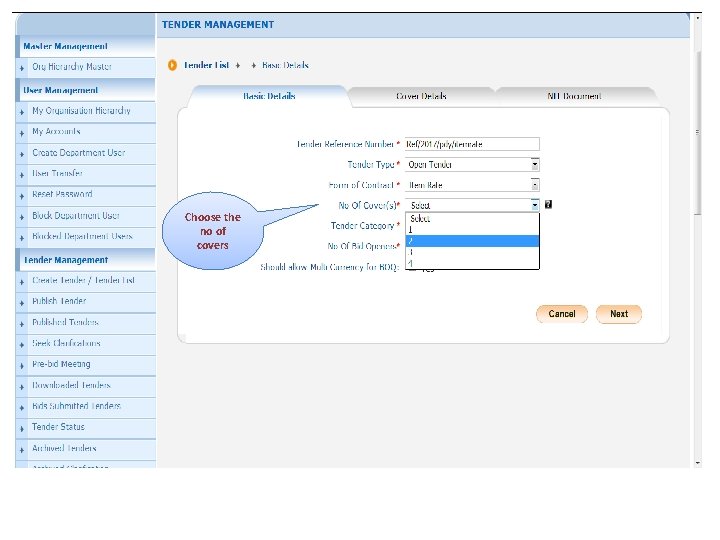Image resolution: width=720 pixels, height=540 pixels.
Task: Switch to Basic Details tab
Action: (x=269, y=96)
